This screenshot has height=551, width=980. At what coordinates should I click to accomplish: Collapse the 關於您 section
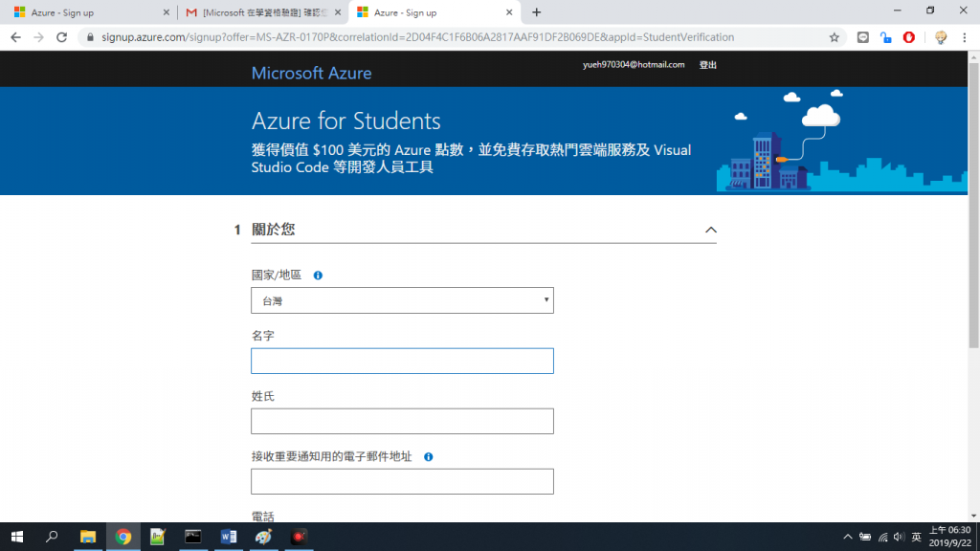pos(711,230)
